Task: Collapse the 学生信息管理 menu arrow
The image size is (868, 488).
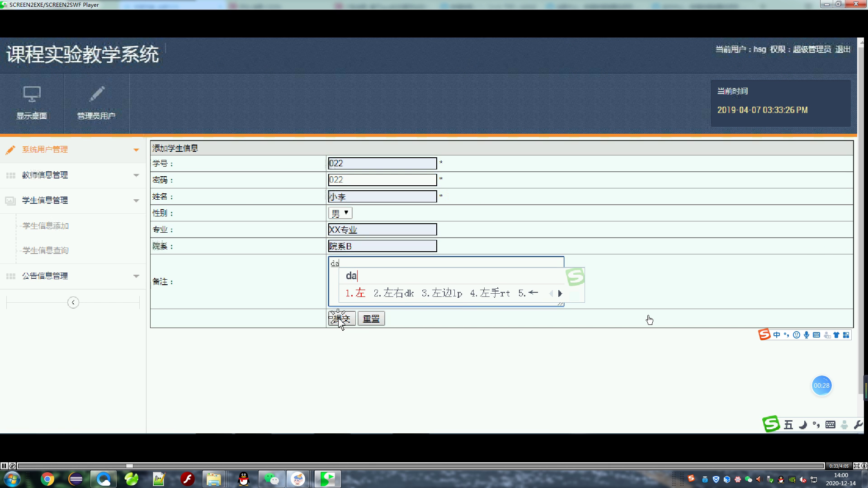Action: [x=136, y=201]
